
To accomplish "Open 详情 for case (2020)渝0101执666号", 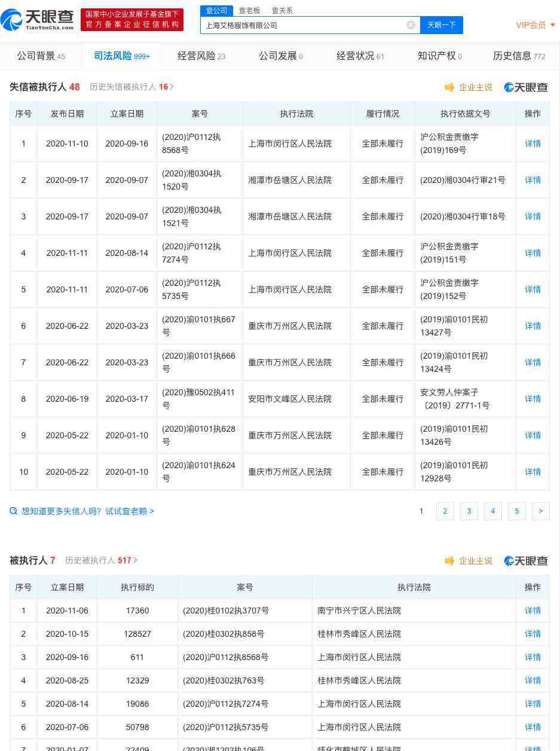I will coord(533,362).
